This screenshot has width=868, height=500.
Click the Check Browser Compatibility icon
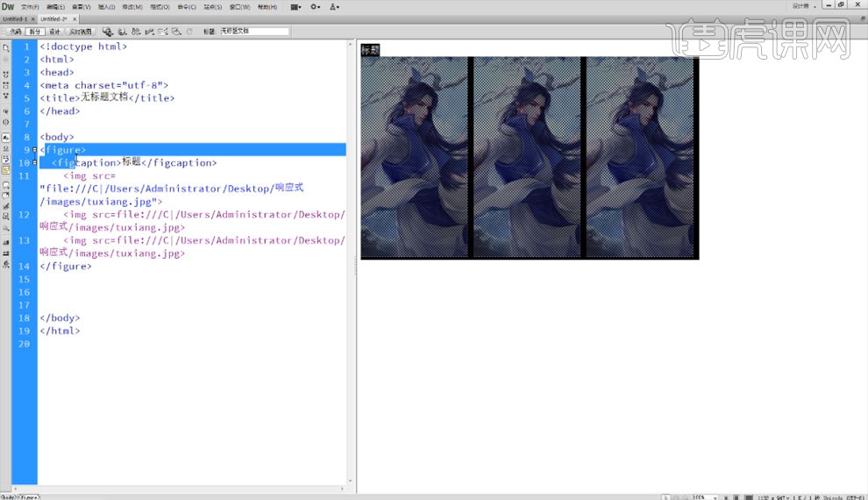pos(163,32)
